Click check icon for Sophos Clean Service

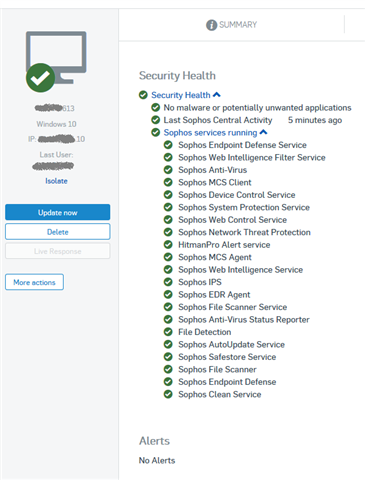tap(168, 394)
